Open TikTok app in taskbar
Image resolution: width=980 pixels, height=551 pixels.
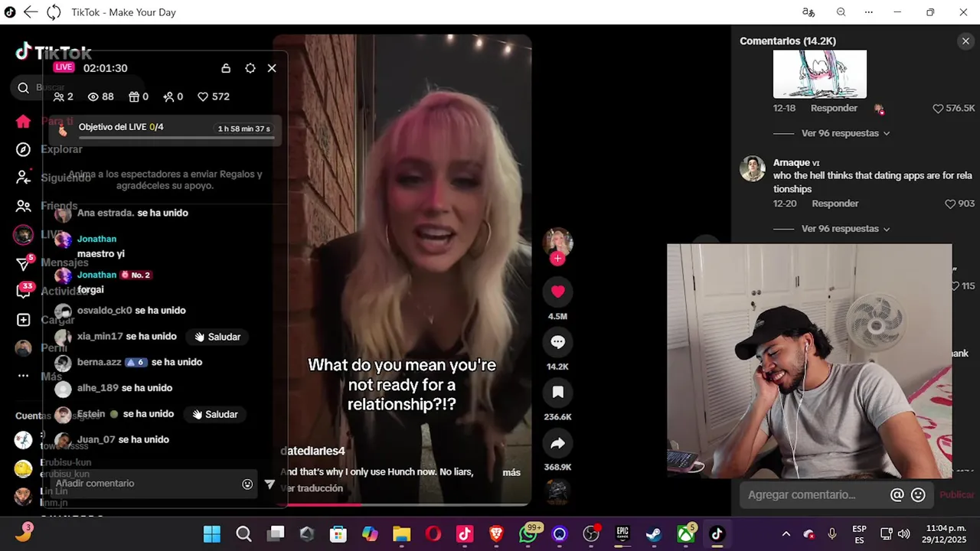pos(717,534)
